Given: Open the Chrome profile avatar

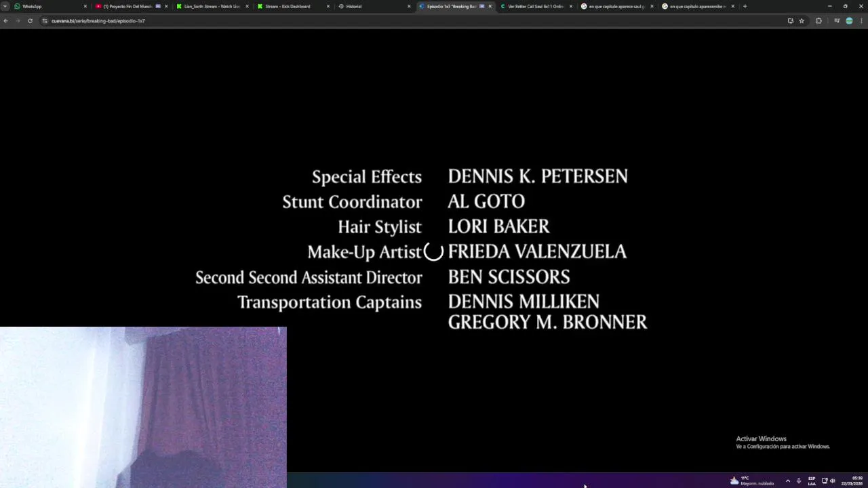Looking at the screenshot, I should (x=849, y=21).
